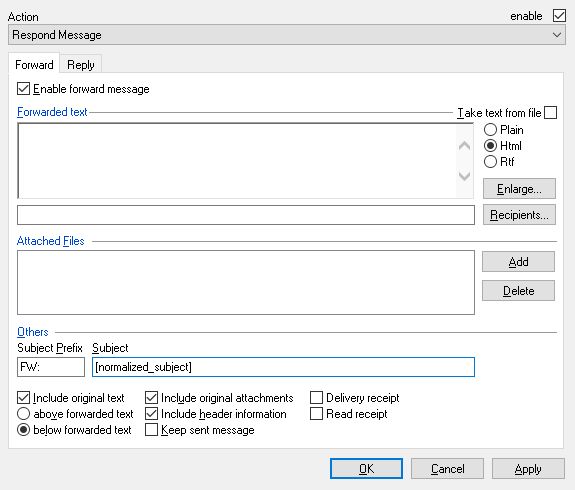The width and height of the screenshot is (575, 490).
Task: Click the Subject input field
Action: pyautogui.click(x=283, y=367)
